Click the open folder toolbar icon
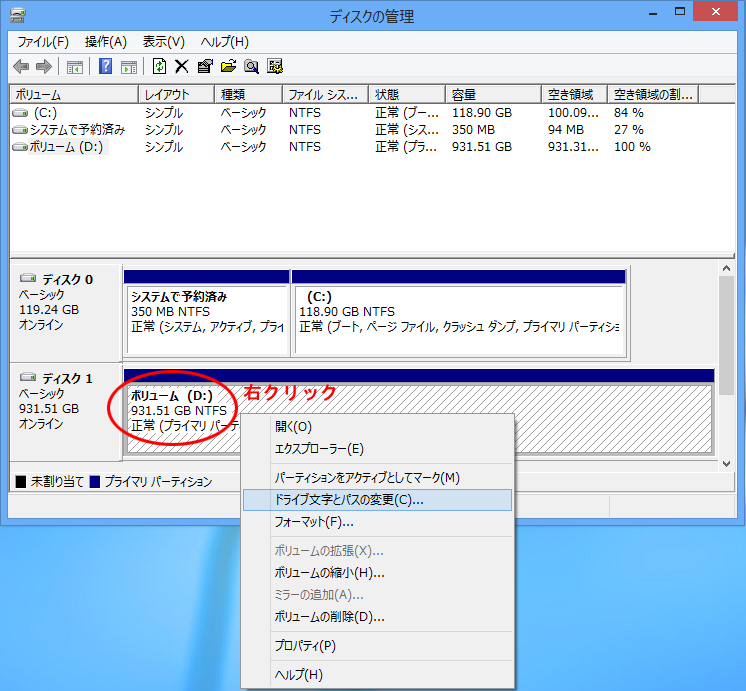The width and height of the screenshot is (746, 691). coord(228,67)
